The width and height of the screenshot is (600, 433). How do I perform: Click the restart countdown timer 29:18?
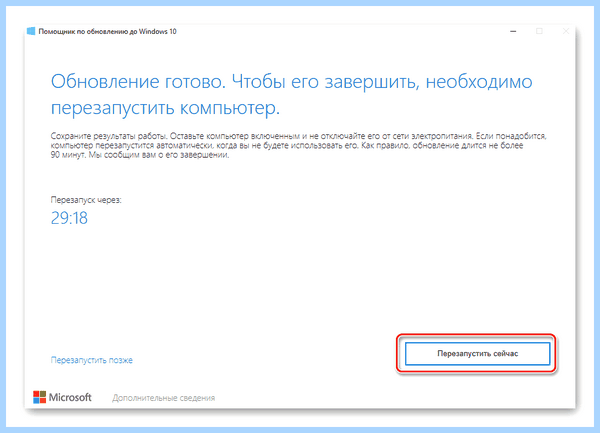pos(69,218)
